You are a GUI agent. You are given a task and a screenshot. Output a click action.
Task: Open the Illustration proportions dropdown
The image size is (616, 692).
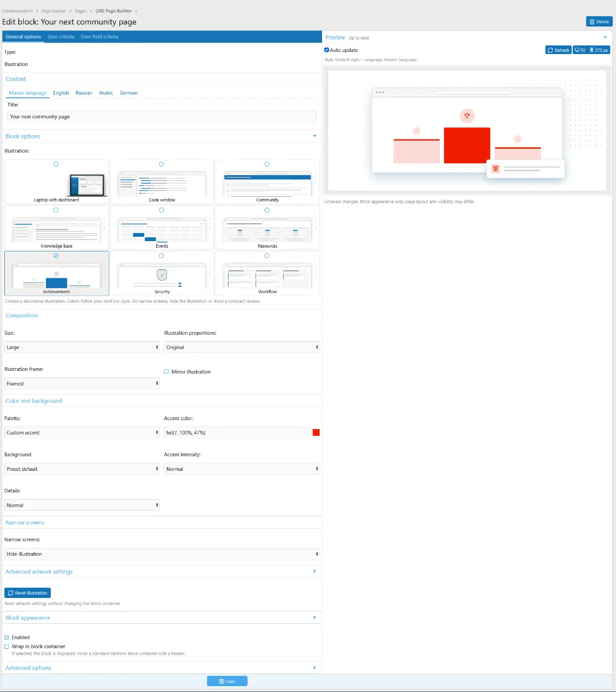pyautogui.click(x=242, y=347)
